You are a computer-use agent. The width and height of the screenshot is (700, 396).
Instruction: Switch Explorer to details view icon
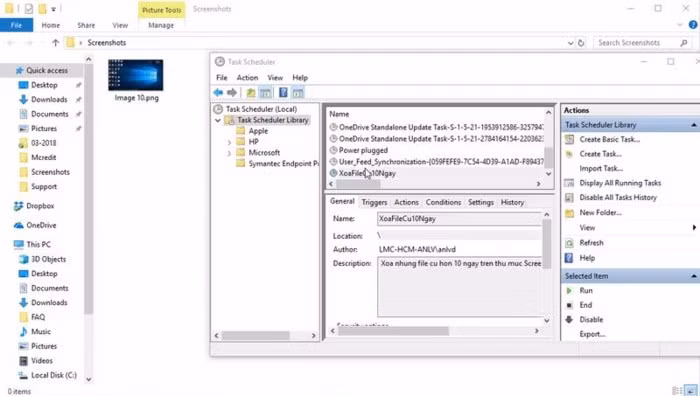[x=677, y=391]
